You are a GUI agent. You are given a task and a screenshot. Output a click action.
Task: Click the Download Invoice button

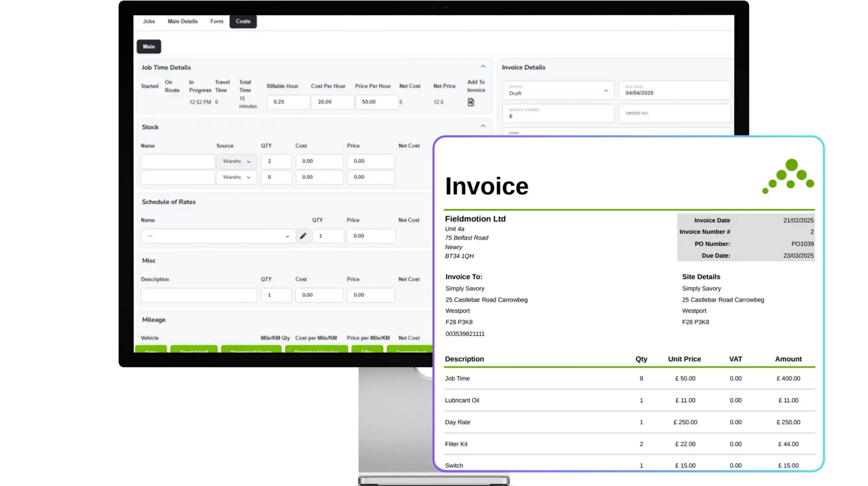click(x=316, y=349)
